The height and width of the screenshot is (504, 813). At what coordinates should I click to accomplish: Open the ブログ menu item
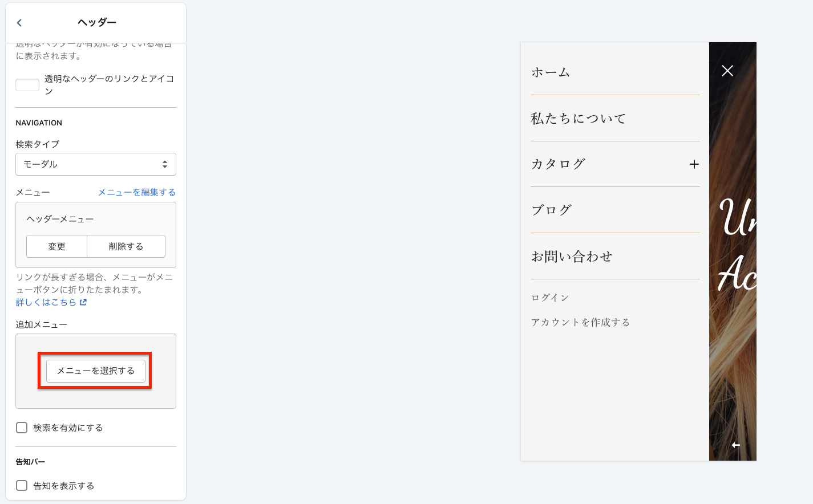[x=551, y=210]
